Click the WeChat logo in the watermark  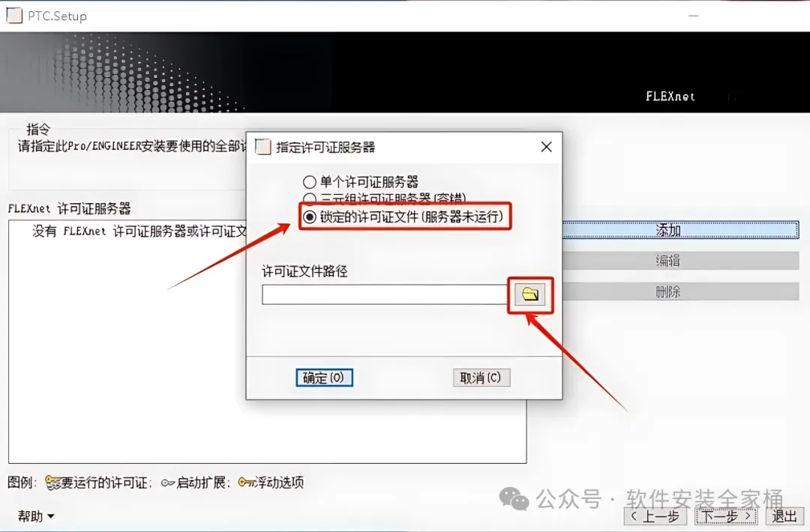[x=514, y=498]
